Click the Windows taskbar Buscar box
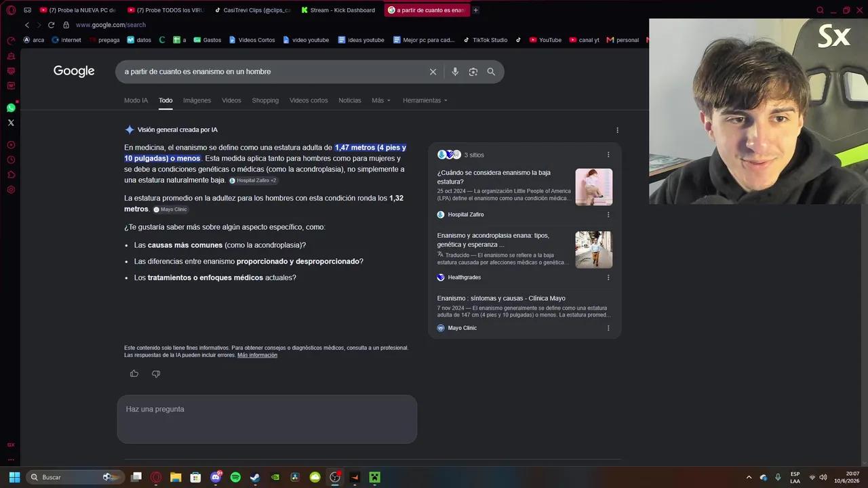This screenshot has height=488, width=868. point(75,477)
